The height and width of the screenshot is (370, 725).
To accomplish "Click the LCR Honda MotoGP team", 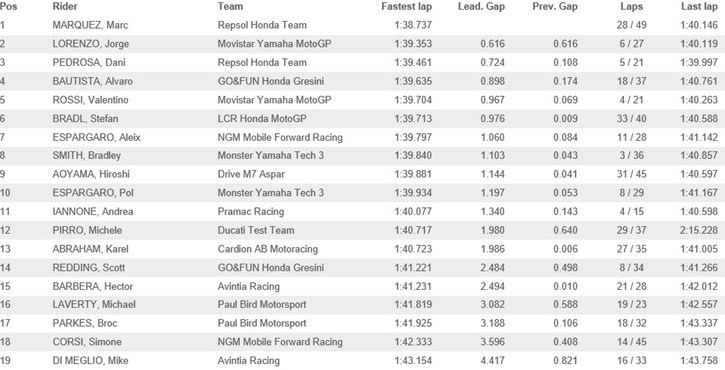I will (264, 118).
